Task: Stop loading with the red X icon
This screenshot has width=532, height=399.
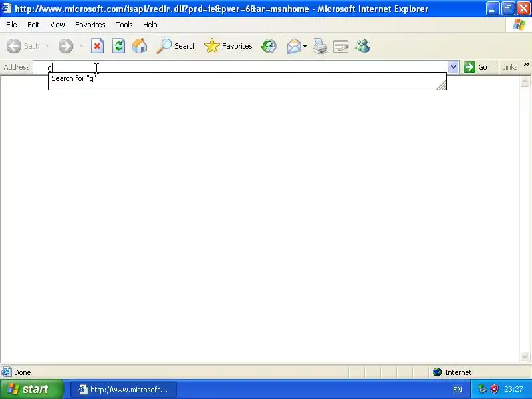Action: [x=97, y=46]
